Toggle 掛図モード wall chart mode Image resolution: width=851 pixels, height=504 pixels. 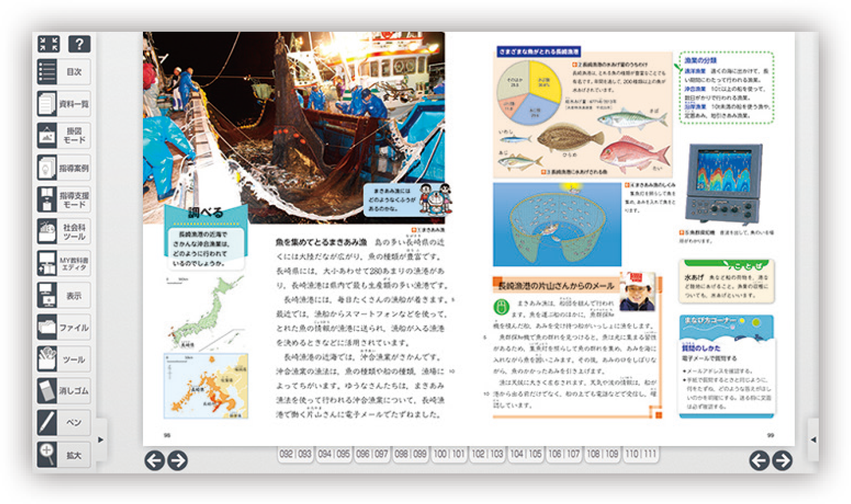point(64,136)
